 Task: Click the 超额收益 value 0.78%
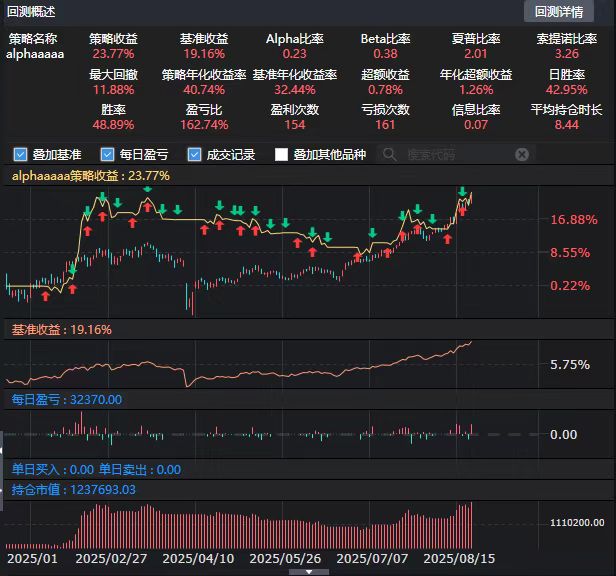[385, 90]
